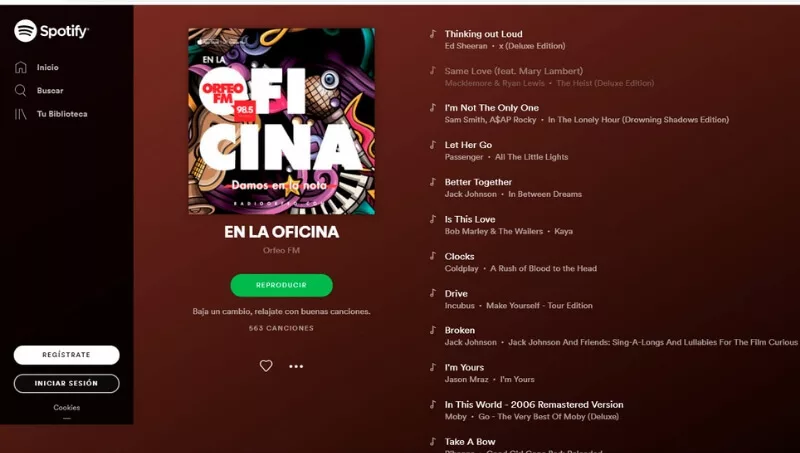
Task: Click the note icon beside Clocks
Action: pos(433,256)
